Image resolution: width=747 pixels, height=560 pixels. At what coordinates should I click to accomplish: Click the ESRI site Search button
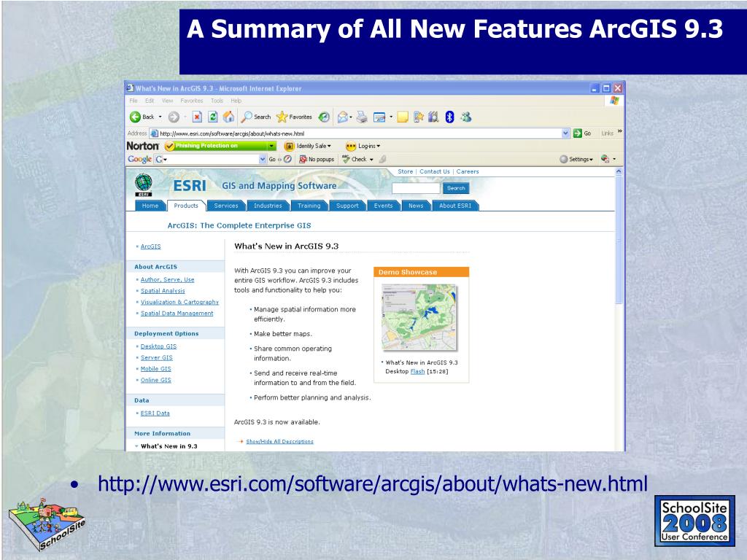pyautogui.click(x=456, y=188)
